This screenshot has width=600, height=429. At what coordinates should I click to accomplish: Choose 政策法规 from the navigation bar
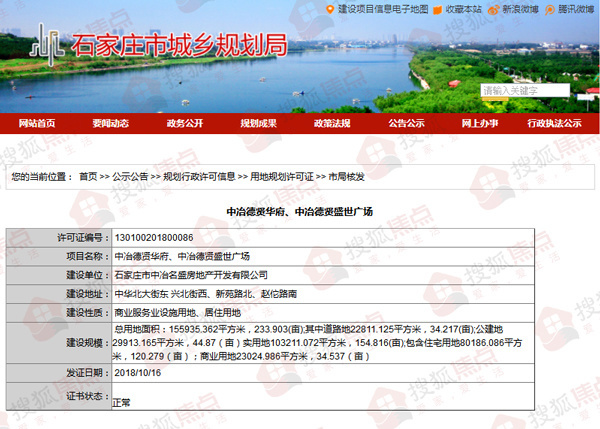point(333,123)
